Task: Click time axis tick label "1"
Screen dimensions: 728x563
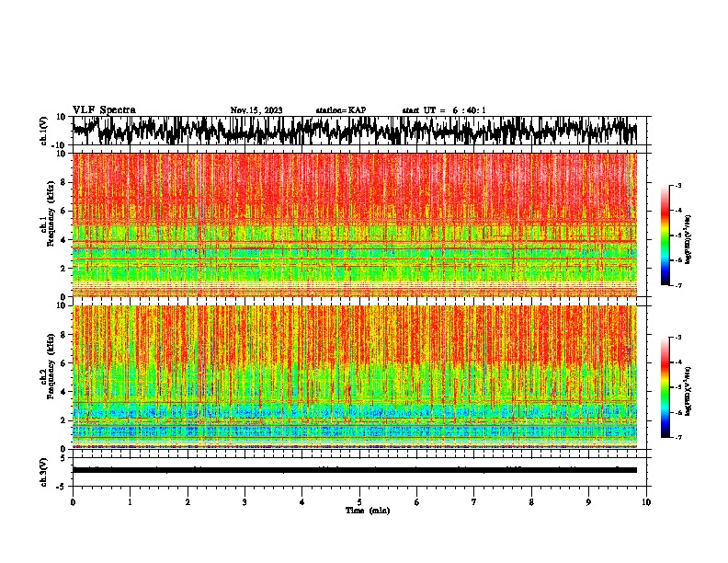Action: tap(130, 502)
